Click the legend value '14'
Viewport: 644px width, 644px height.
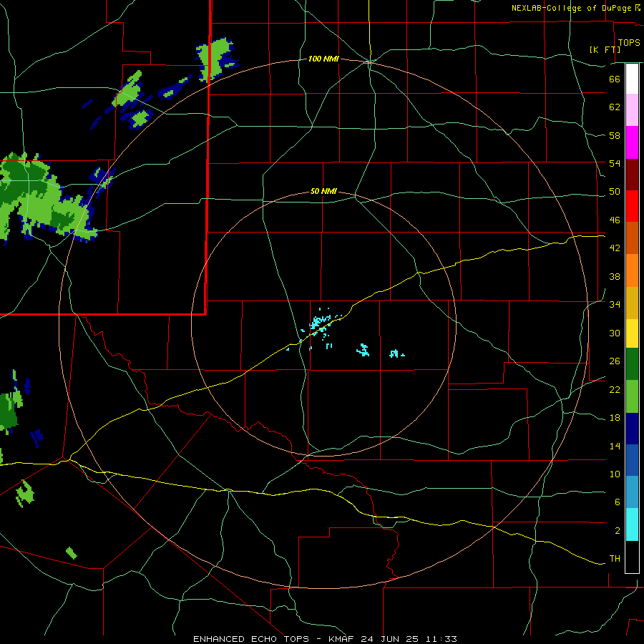tap(615, 446)
